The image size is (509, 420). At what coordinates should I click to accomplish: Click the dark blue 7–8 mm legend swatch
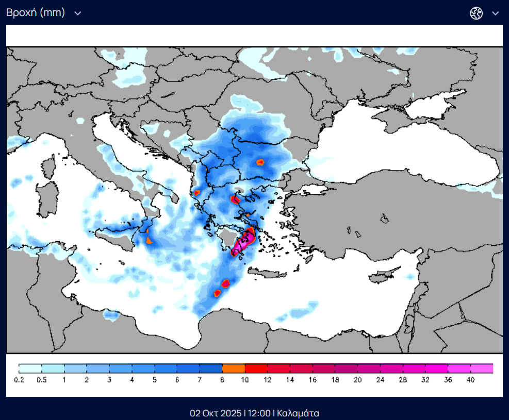click(x=210, y=368)
